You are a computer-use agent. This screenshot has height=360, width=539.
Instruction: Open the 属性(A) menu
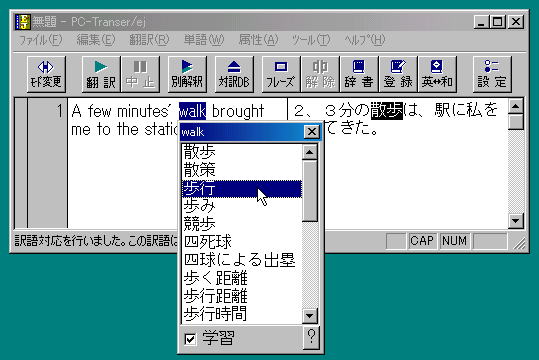[x=258, y=40]
